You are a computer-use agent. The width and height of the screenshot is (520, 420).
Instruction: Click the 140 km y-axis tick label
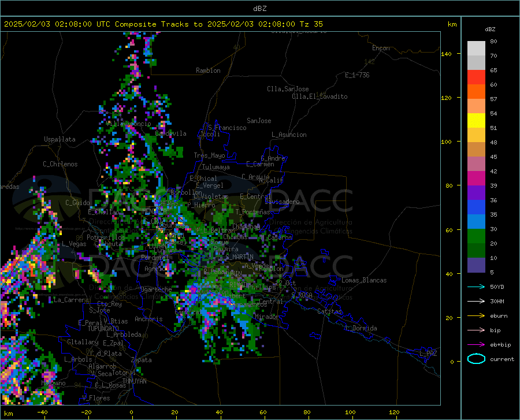[446, 54]
